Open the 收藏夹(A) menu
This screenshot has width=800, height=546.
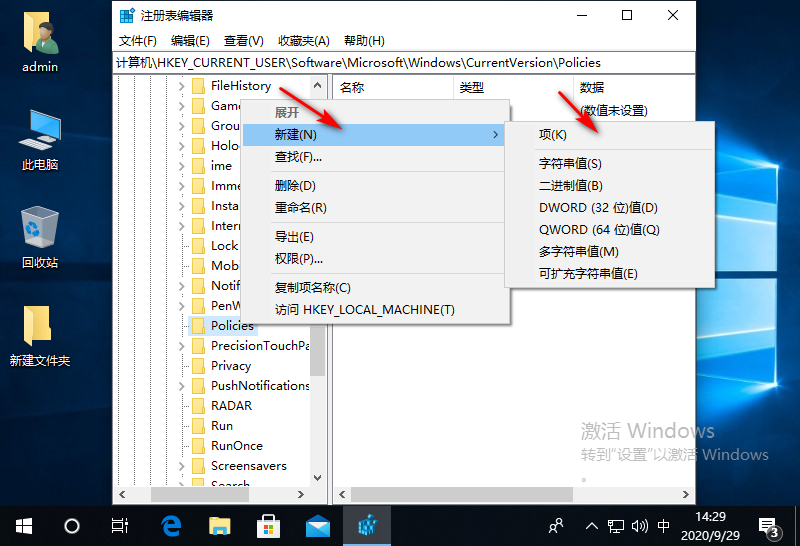(304, 41)
